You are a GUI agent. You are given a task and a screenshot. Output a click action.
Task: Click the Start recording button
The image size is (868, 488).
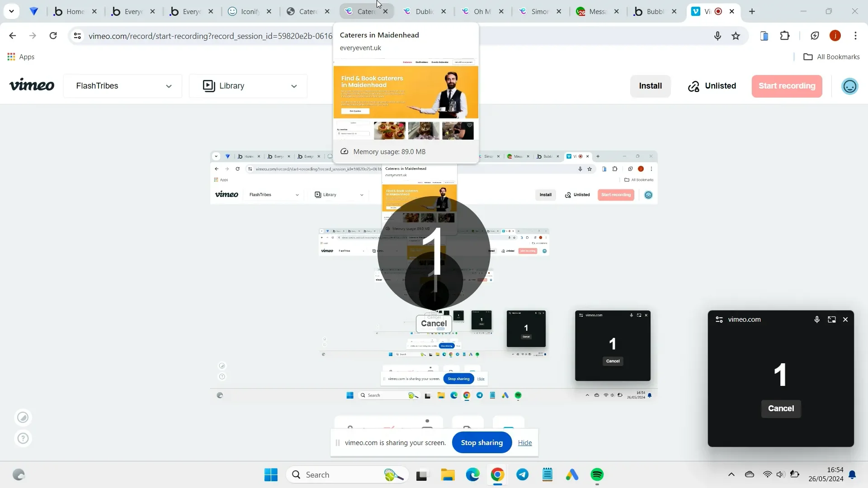coord(787,86)
